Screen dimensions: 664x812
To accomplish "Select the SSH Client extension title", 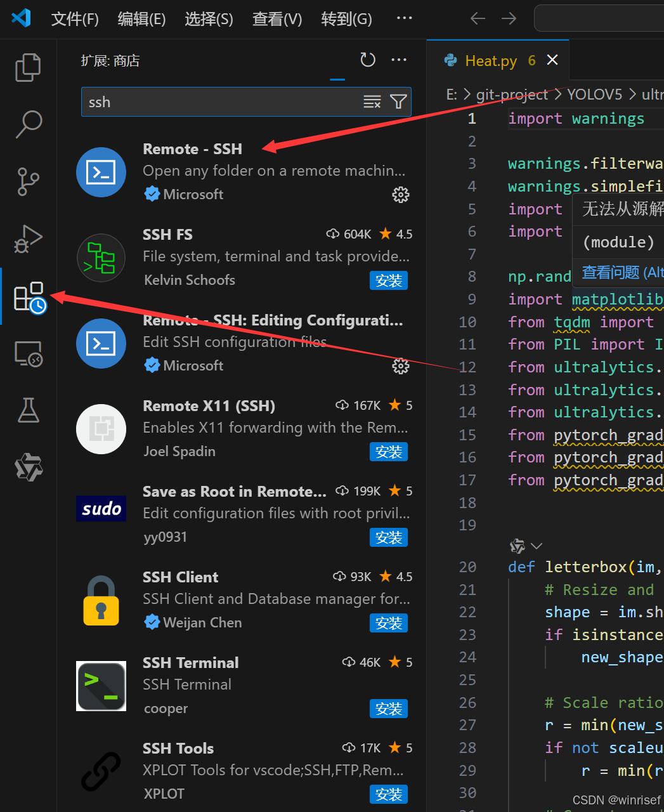I will point(180,577).
